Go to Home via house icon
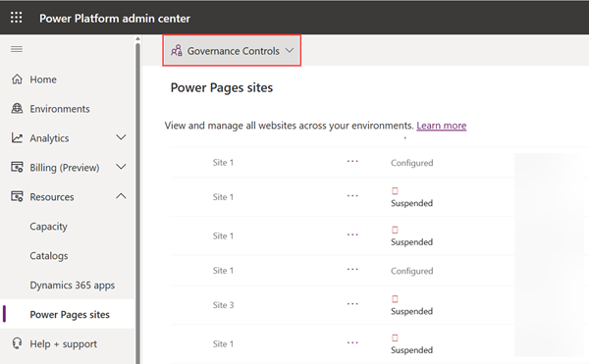 (x=17, y=79)
